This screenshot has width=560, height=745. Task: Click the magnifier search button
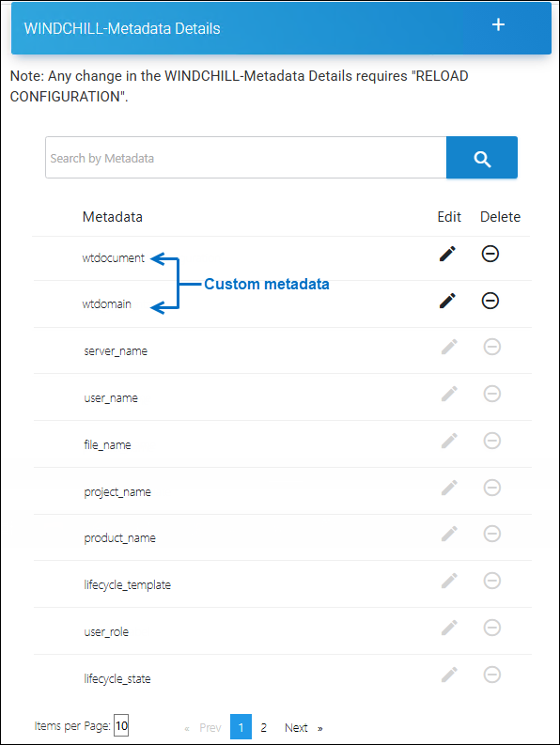[482, 158]
